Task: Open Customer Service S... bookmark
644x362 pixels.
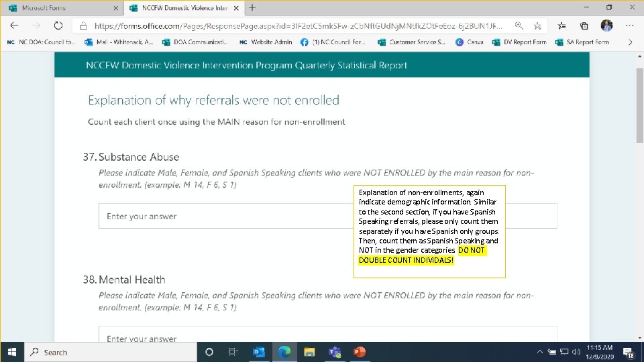Action: pyautogui.click(x=411, y=42)
